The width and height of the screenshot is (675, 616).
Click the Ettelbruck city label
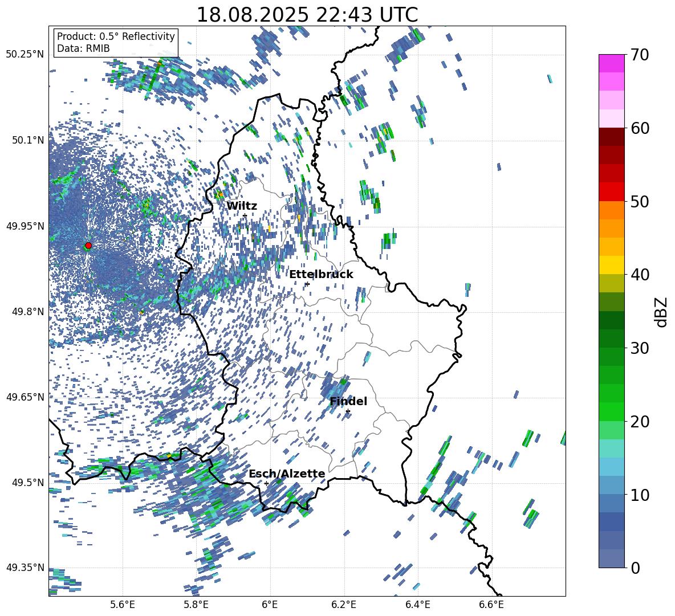coord(321,275)
